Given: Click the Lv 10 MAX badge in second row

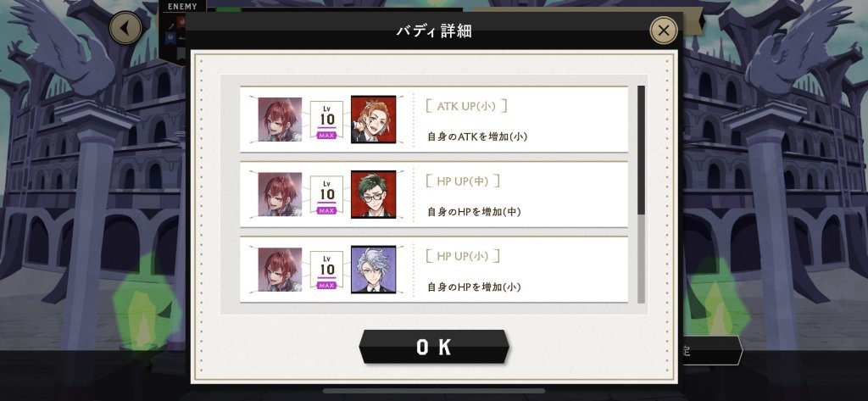Looking at the screenshot, I should click(326, 194).
